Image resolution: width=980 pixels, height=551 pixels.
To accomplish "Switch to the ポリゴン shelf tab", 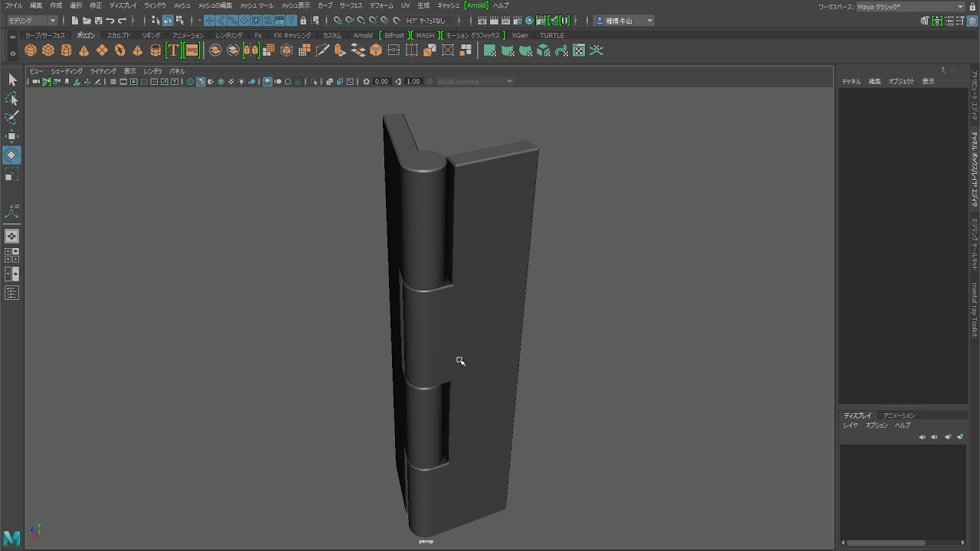I will tap(86, 35).
